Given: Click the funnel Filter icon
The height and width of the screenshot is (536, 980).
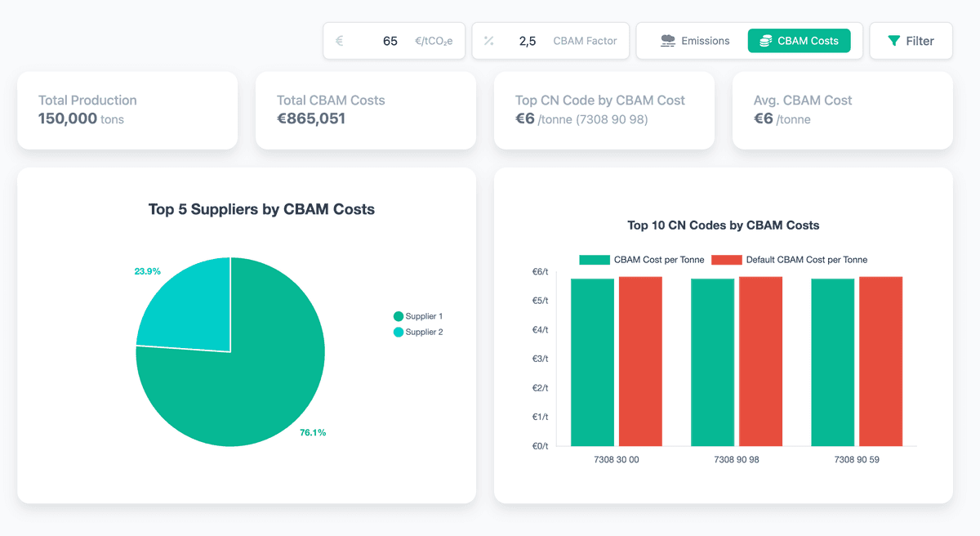Looking at the screenshot, I should [894, 41].
